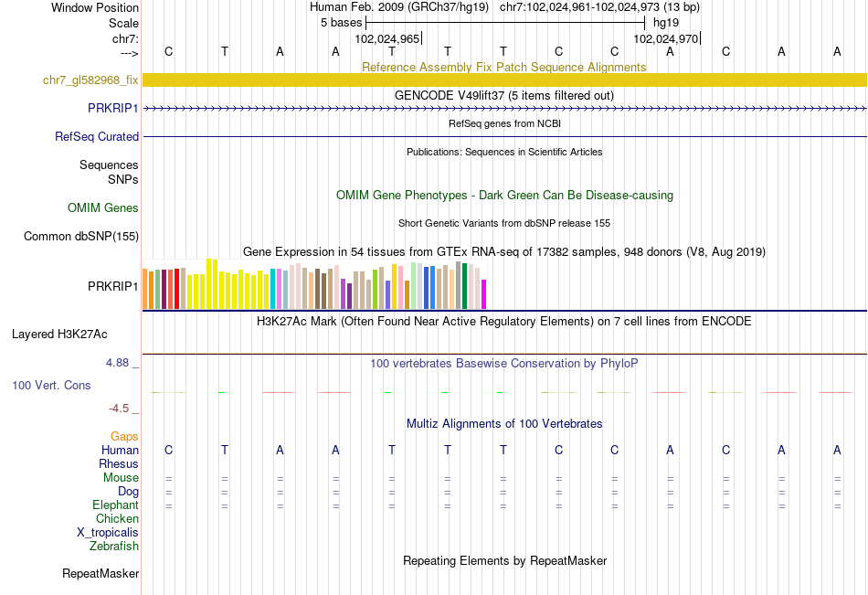The width and height of the screenshot is (868, 595).
Task: Click the -4.5 PhyloP lower limit value
Action: (x=119, y=409)
